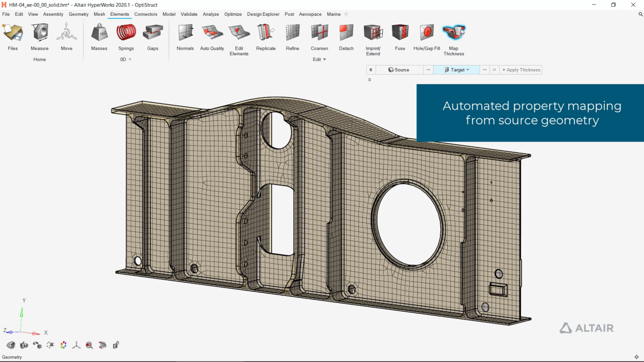644x362 pixels.
Task: Click the reset step-back button
Action: point(495,70)
